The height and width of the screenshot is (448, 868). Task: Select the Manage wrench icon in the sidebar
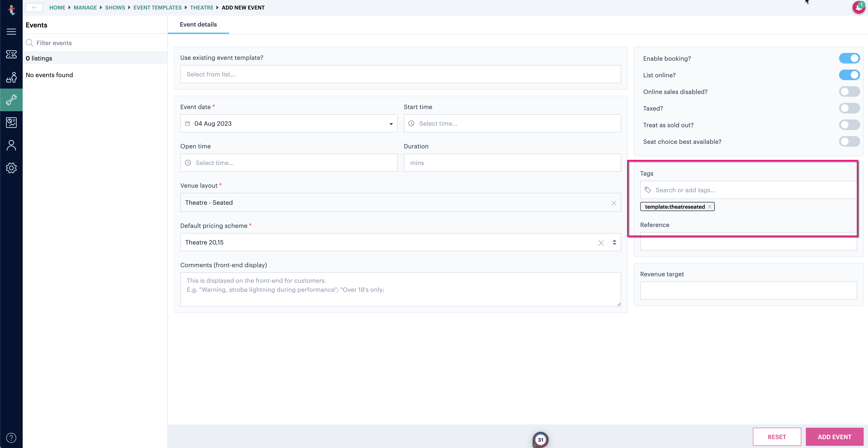[x=11, y=100]
